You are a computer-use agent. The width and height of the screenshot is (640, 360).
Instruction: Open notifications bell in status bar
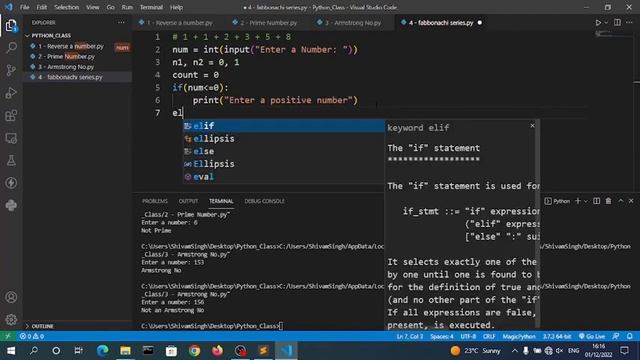click(x=630, y=336)
